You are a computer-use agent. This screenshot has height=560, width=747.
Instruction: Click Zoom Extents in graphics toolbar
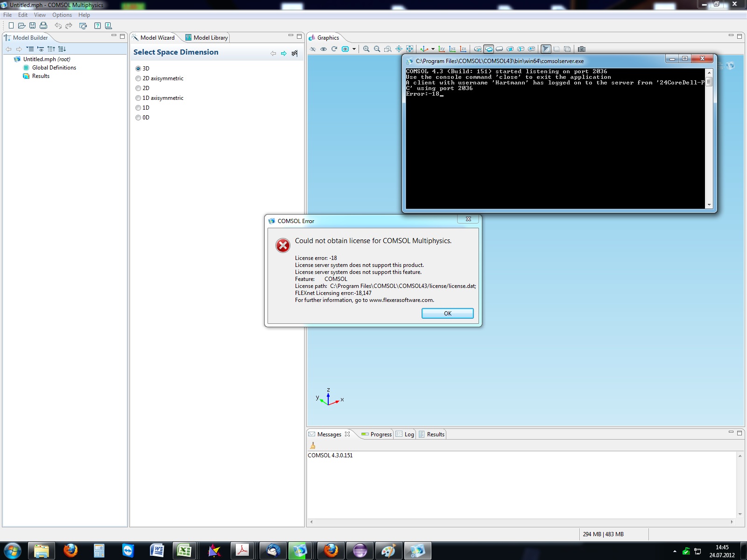coord(409,49)
